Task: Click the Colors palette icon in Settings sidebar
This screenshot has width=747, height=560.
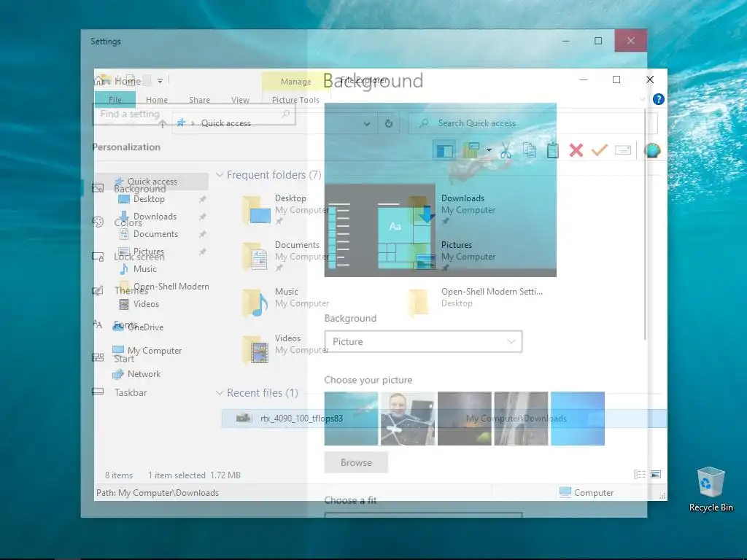Action: (x=98, y=222)
